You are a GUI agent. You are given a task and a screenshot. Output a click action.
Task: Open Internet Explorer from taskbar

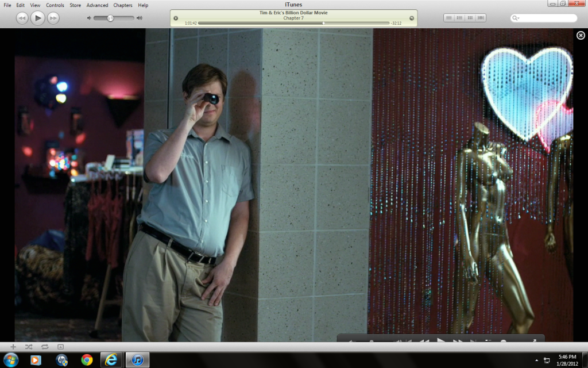click(111, 360)
